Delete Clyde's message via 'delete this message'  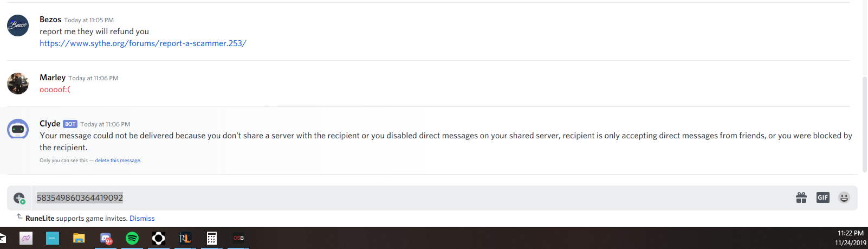(118, 161)
